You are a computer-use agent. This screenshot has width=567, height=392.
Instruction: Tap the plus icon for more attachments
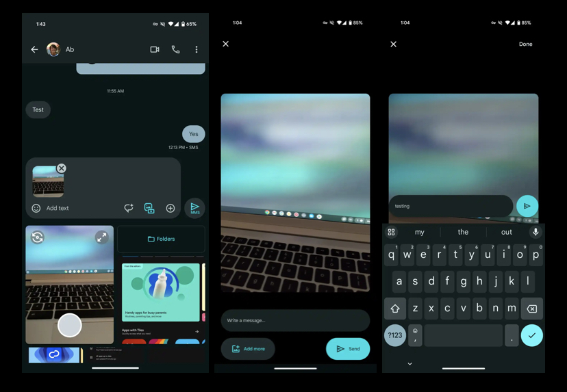171,208
